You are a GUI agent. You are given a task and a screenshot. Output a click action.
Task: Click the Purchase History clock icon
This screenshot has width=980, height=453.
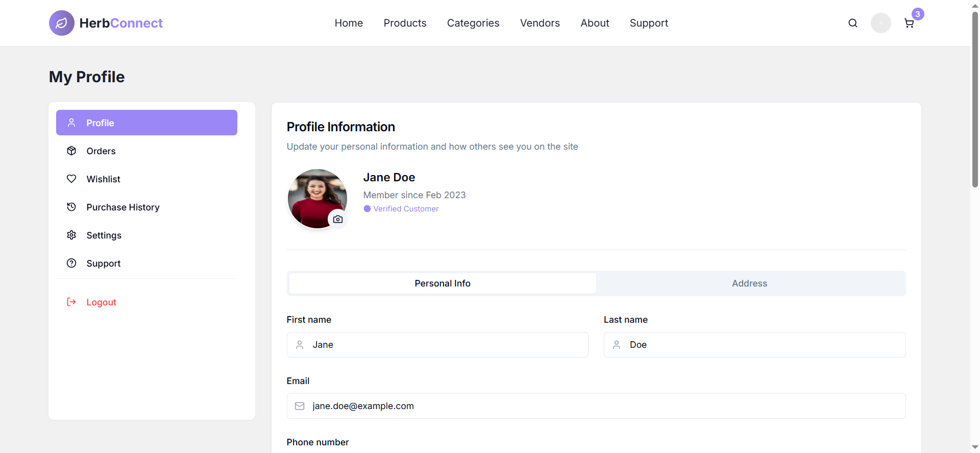pos(71,207)
